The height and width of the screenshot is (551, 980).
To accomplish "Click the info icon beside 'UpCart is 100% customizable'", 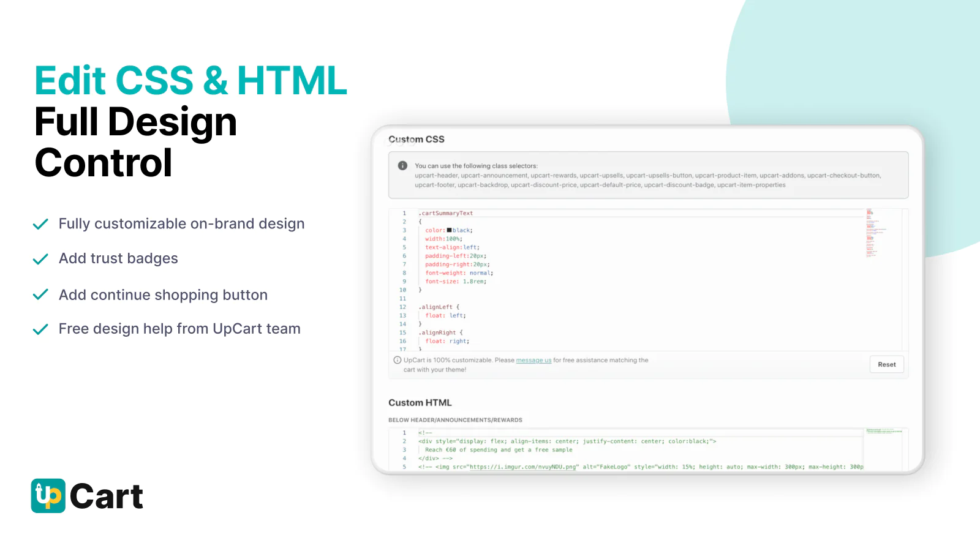I will 398,360.
